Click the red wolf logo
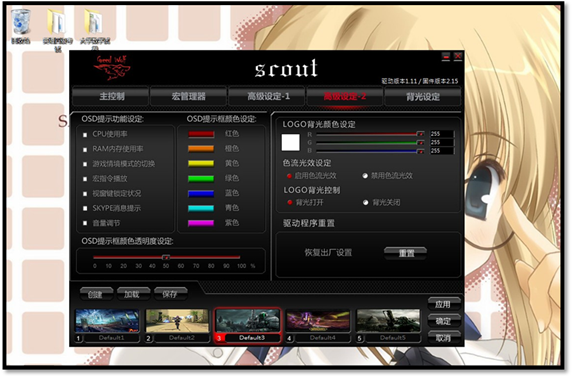 (111, 68)
